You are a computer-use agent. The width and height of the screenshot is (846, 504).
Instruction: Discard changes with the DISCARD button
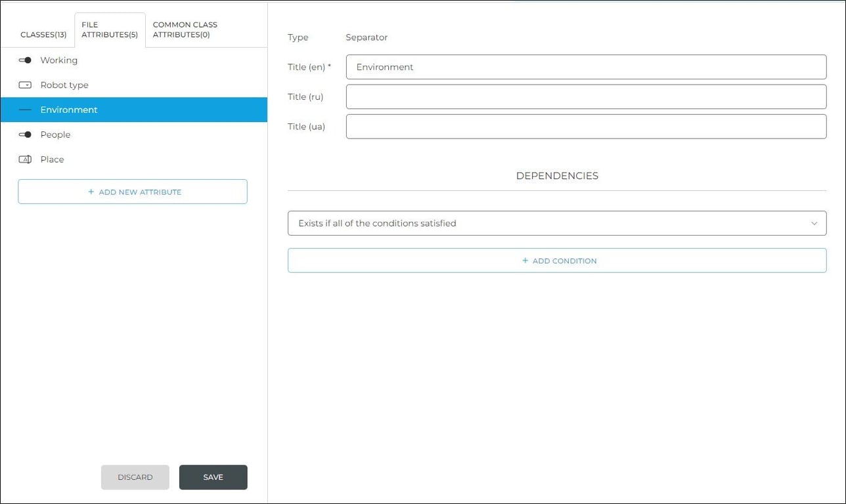(x=135, y=477)
